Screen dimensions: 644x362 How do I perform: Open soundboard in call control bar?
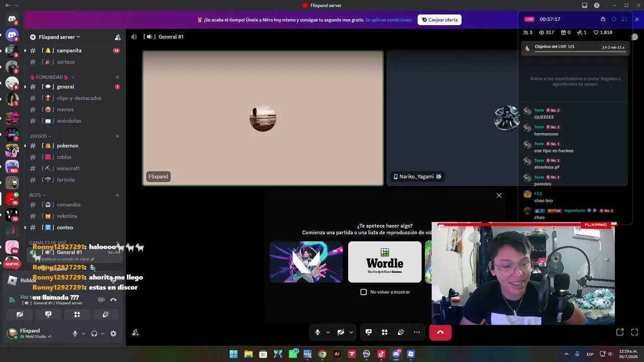click(400, 332)
